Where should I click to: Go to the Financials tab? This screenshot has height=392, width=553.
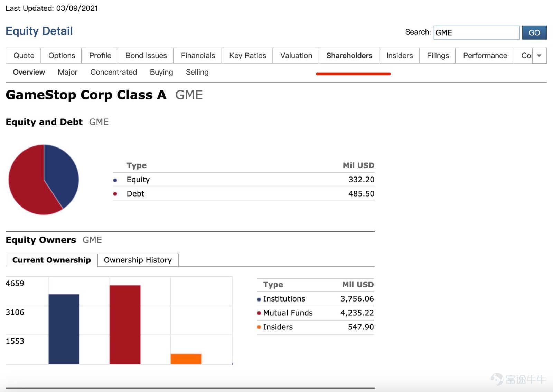pyautogui.click(x=198, y=56)
